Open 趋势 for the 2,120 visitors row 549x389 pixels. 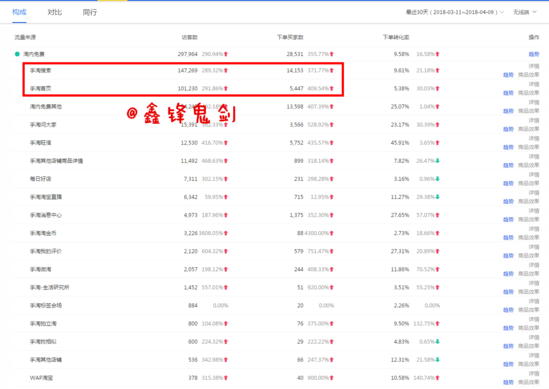(508, 256)
